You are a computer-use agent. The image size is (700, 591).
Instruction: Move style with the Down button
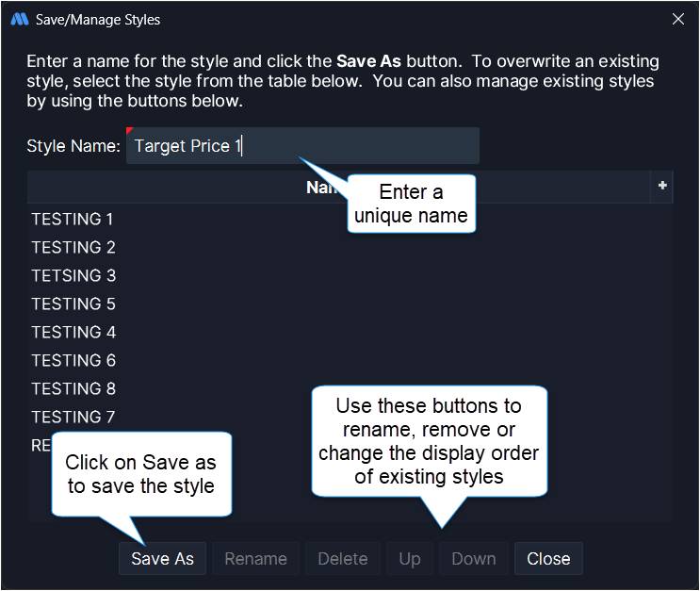[474, 559]
